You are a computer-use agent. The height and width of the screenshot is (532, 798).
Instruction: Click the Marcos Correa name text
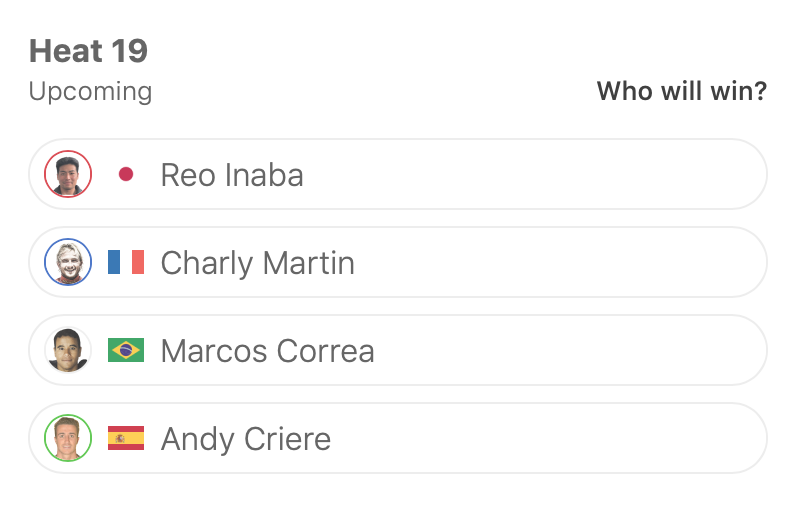click(x=267, y=351)
